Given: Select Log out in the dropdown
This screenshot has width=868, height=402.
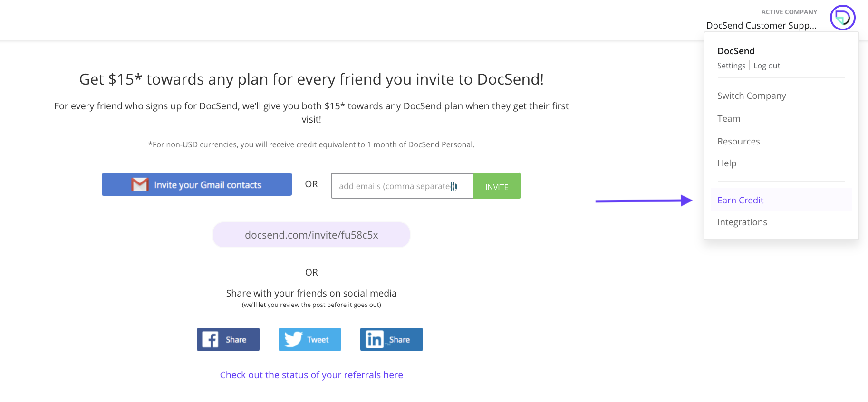Looking at the screenshot, I should [767, 66].
